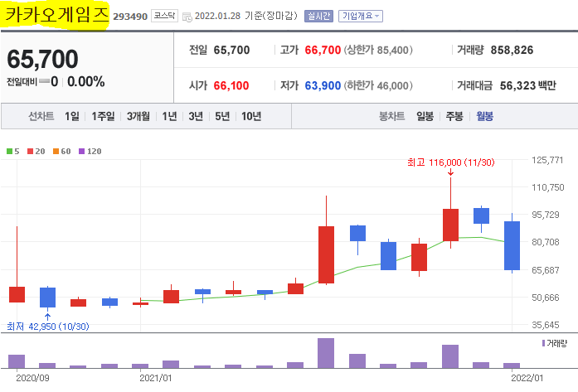The height and width of the screenshot is (392, 578).
Task: Click the 하한가 46,000 text
Action: [x=378, y=86]
